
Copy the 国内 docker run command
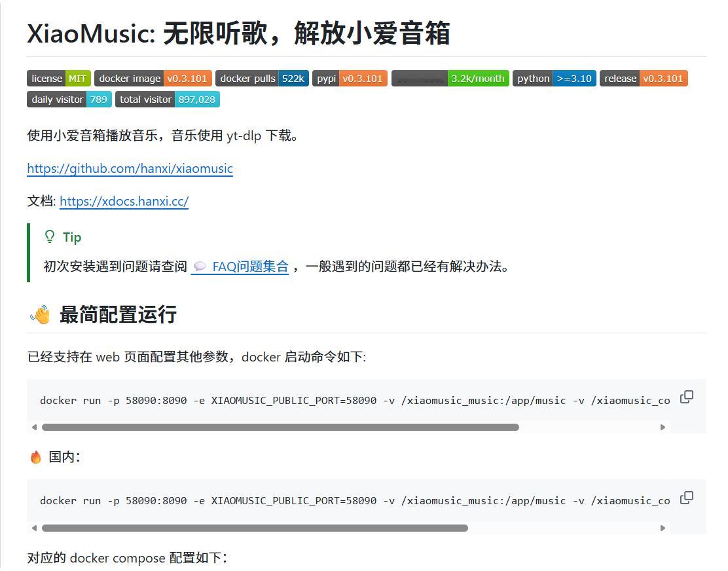[x=686, y=498]
